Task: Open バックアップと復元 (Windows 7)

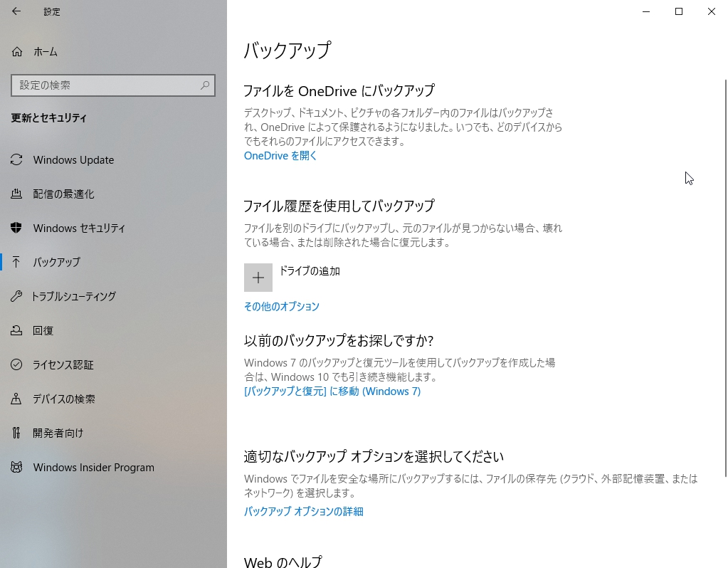Action: click(x=331, y=391)
